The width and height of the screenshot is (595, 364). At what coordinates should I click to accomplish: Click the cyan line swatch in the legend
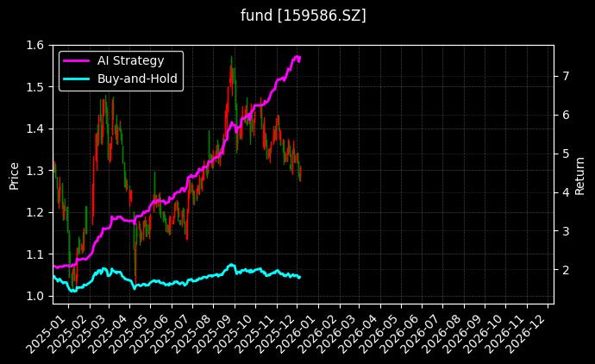(78, 78)
